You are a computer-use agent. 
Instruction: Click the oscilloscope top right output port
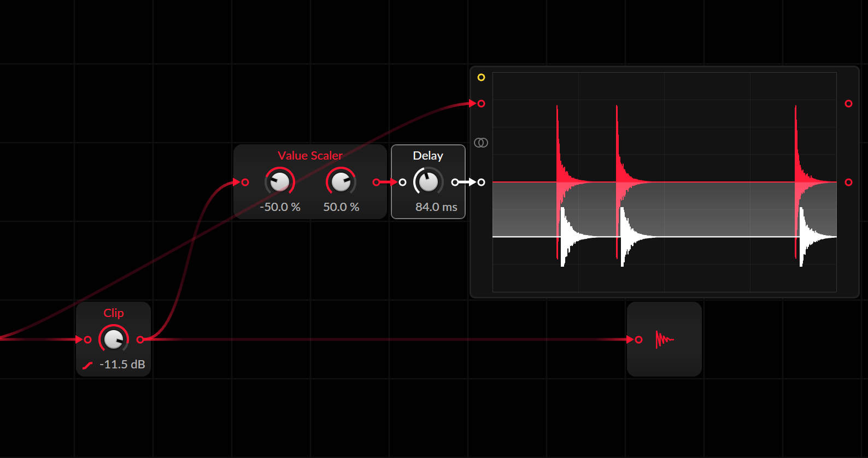pyautogui.click(x=848, y=103)
